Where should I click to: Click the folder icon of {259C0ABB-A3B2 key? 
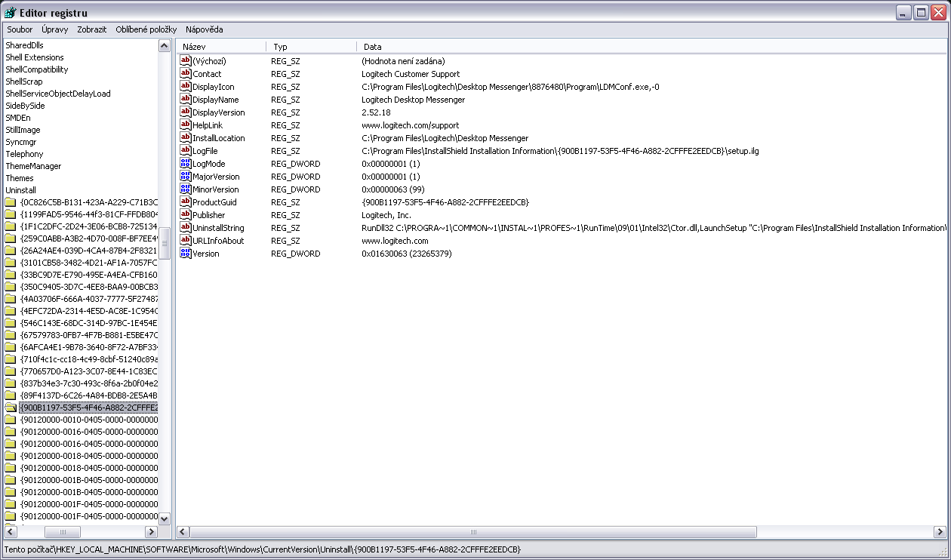click(x=11, y=238)
